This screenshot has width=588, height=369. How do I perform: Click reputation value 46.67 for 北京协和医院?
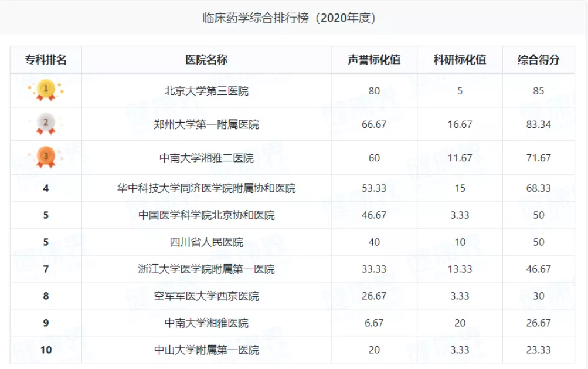[x=374, y=215]
